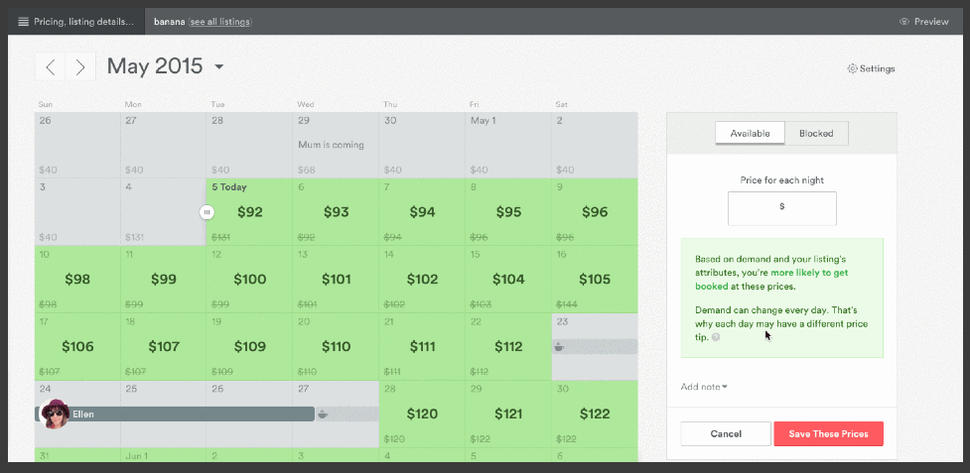Screen dimensions: 970x473
Task: Select the May 14 cell priced $102
Action: 422,279
